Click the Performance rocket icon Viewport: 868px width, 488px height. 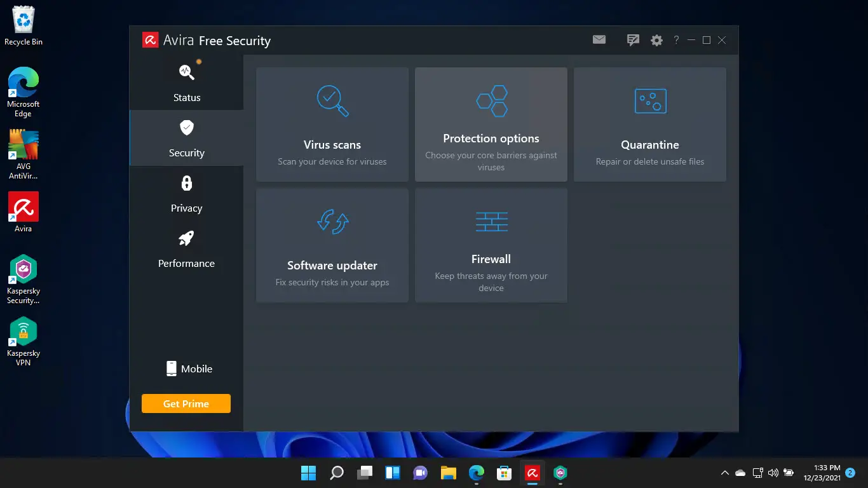tap(186, 238)
